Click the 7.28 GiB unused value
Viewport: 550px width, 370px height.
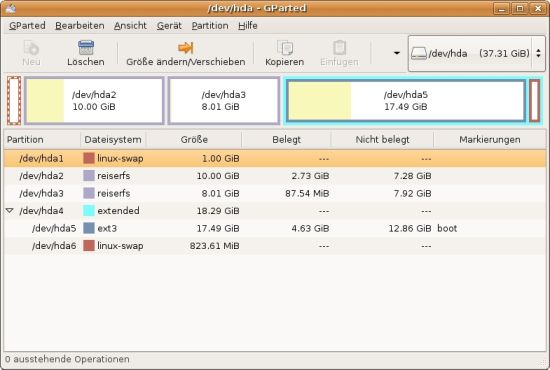coord(412,176)
